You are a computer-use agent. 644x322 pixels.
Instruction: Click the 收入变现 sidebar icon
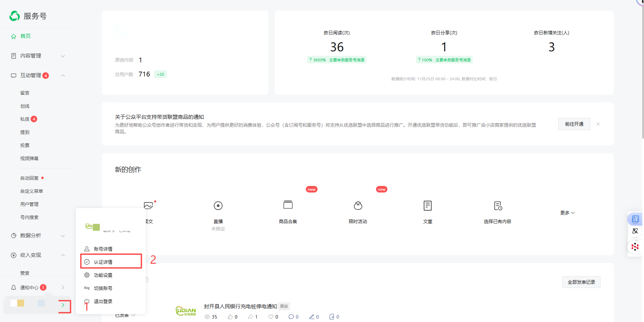pos(13,255)
